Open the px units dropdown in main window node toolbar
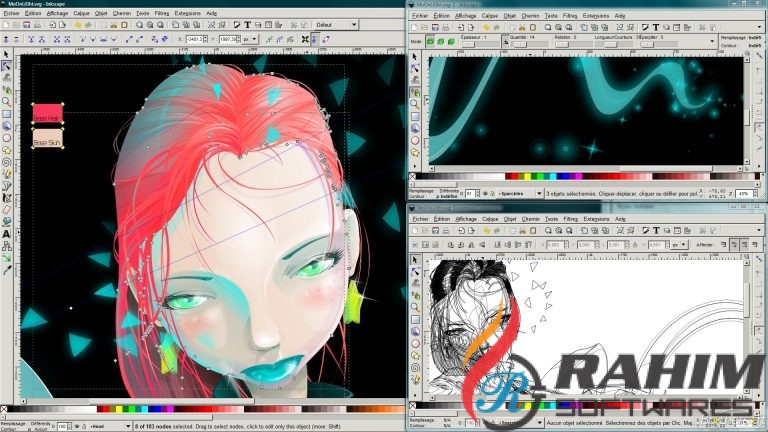 tap(250, 39)
